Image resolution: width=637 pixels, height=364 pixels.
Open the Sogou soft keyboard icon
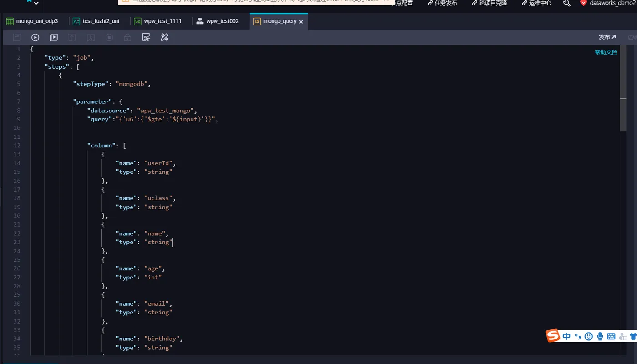point(611,336)
